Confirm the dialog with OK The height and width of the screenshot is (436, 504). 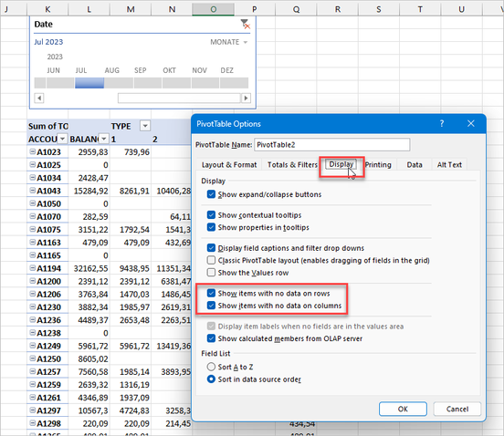pyautogui.click(x=403, y=409)
